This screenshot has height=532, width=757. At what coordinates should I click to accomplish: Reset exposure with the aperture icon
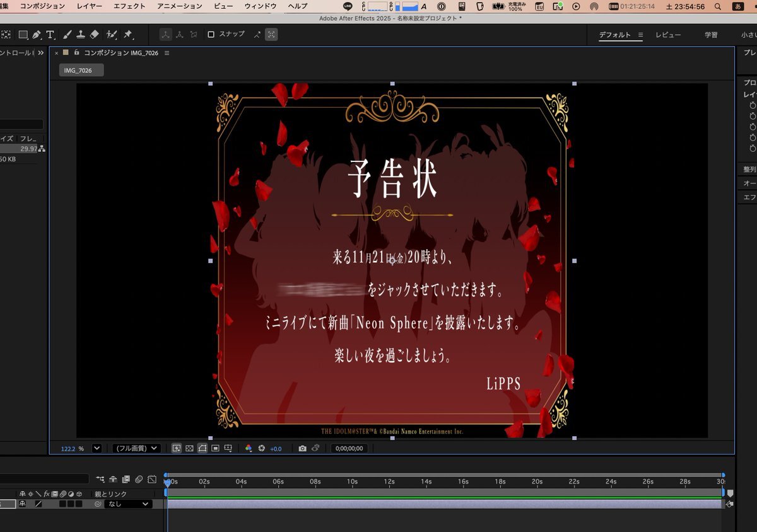[x=261, y=448]
